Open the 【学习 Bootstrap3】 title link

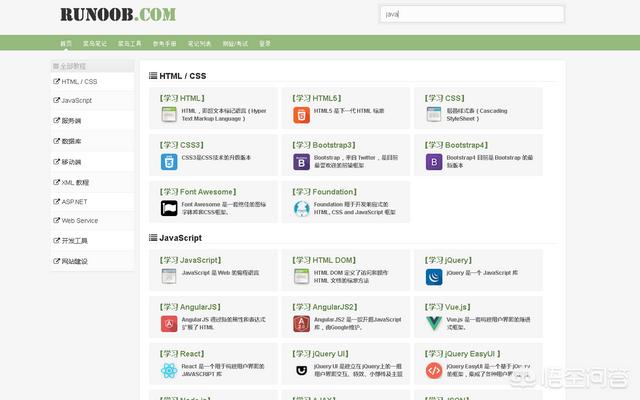tap(324, 145)
